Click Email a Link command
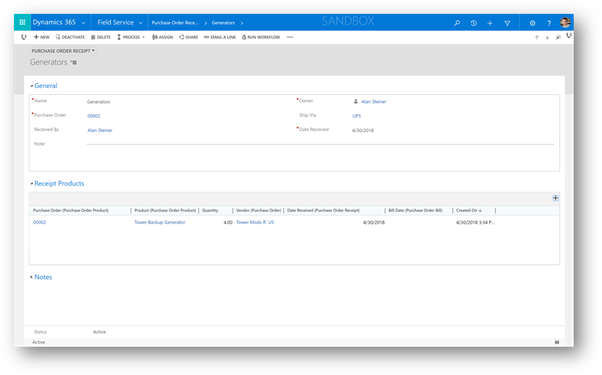This screenshot has height=375, width=602. [220, 37]
